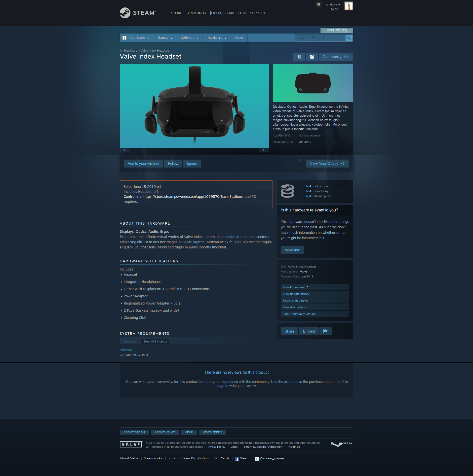
Task: Switch to SteamOS + Linux requirements tab
Action: pos(155,341)
